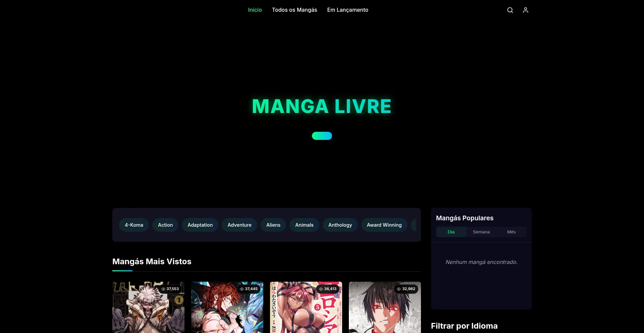The image size is (644, 333).
Task: Click the Filtrar por Idioma heading
Action: click(x=464, y=326)
